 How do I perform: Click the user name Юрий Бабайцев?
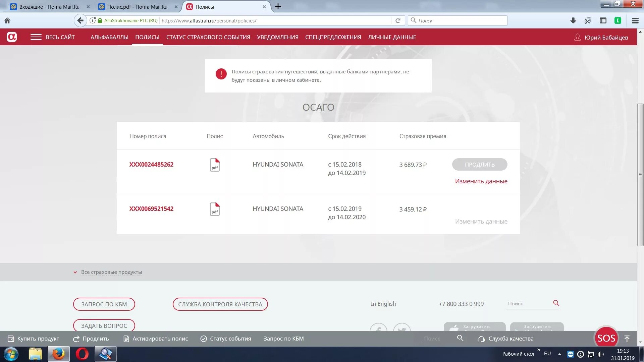(606, 38)
